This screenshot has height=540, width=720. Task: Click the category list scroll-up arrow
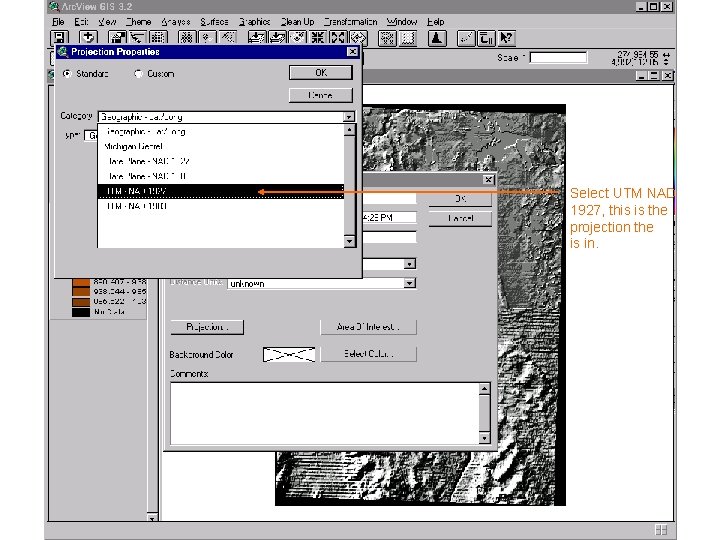(349, 130)
